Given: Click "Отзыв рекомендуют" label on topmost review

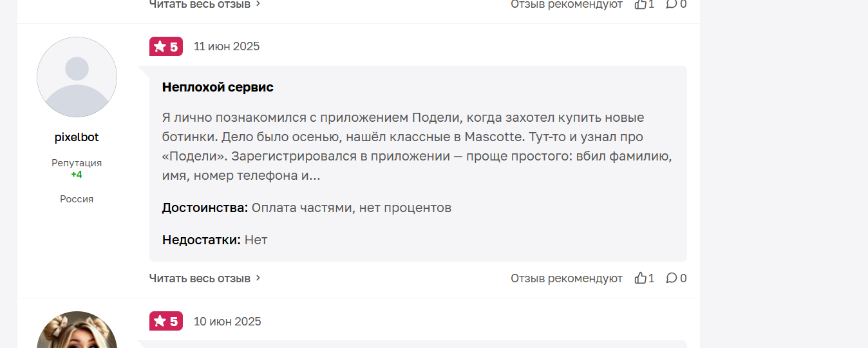Looking at the screenshot, I should 567,4.
